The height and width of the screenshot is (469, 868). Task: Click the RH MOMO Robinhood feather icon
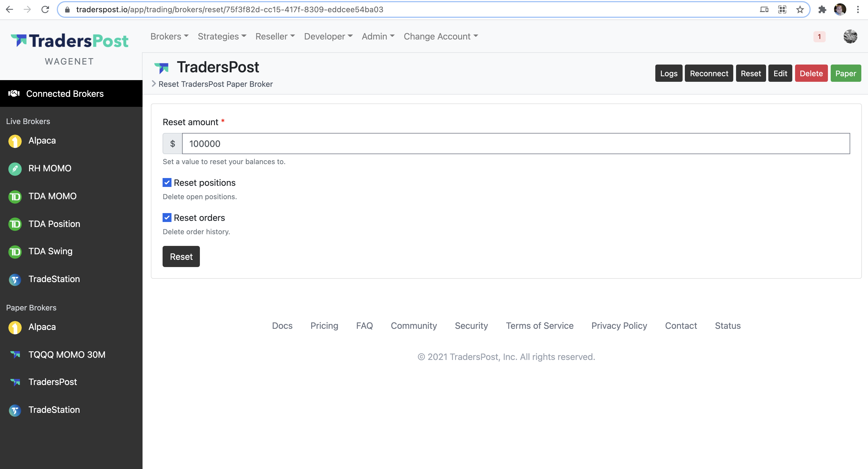(x=15, y=169)
